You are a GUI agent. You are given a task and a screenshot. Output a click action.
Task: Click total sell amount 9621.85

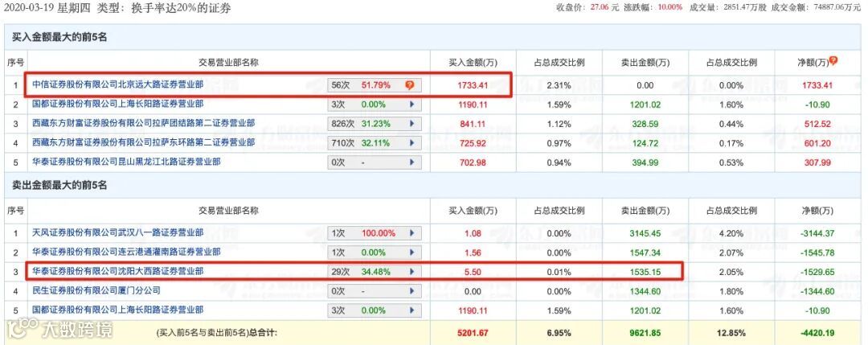[x=645, y=334]
